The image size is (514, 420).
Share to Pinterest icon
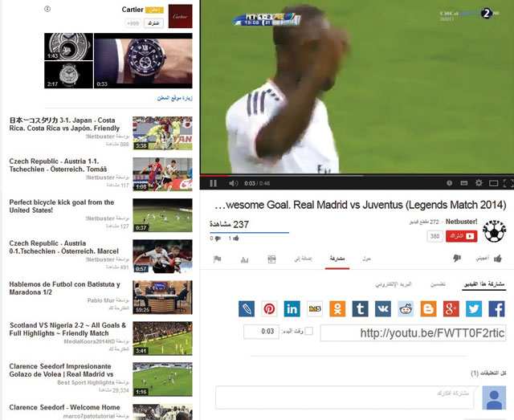click(269, 309)
